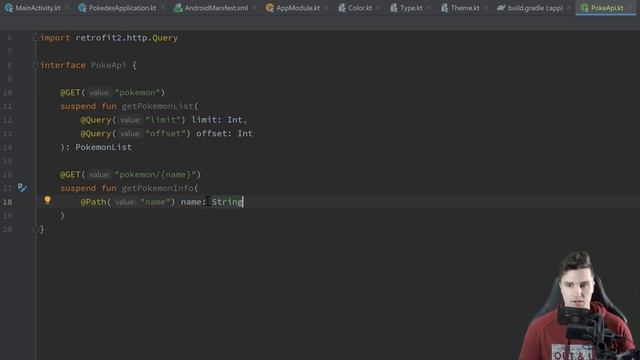640x360 pixels.
Task: Click the file icon on Color.kt tab
Action: click(342, 8)
